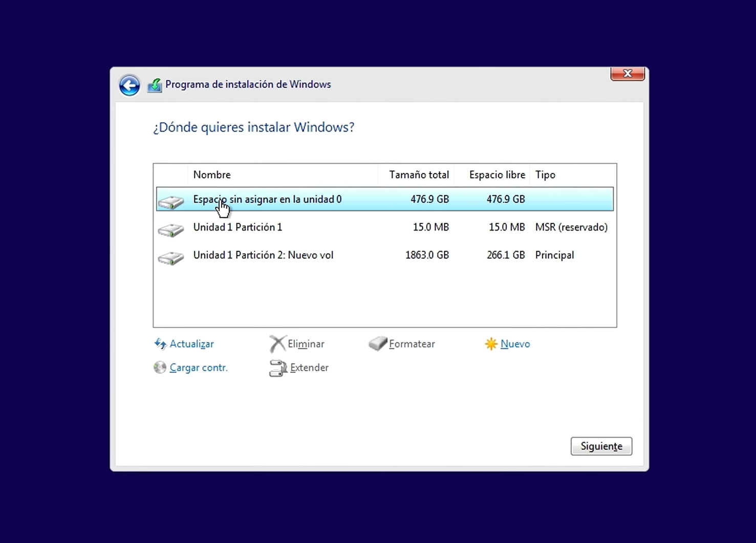The image size is (756, 543).
Task: Sort by the Nombre column header
Action: click(x=283, y=175)
